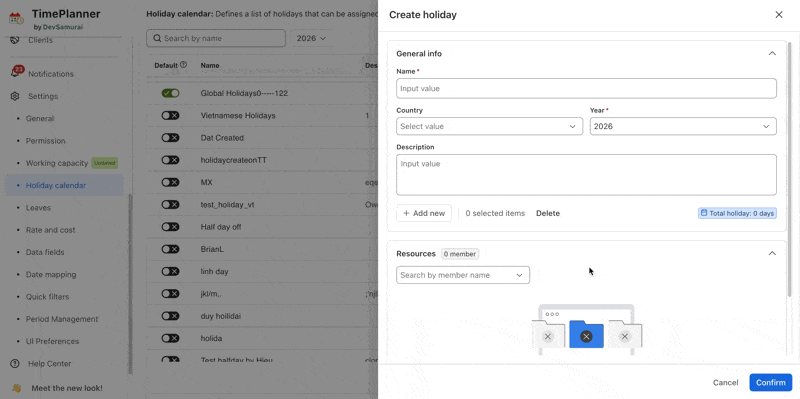Toggle default switch for duy hoilidai
The height and width of the screenshot is (399, 800).
170,316
